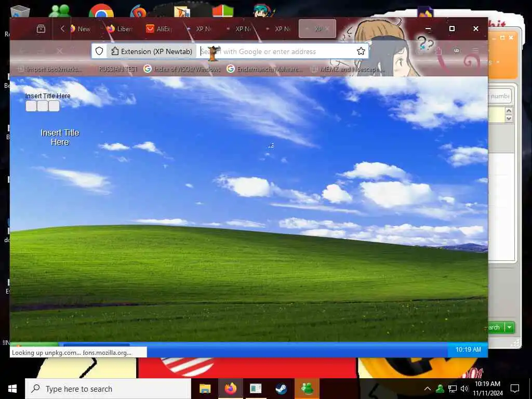Screen dimensions: 532x399
Task: Switch to the "New" tab
Action: pyautogui.click(x=80, y=29)
